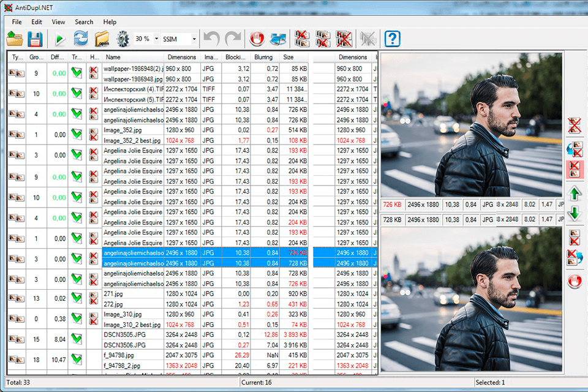Sort by the Blocki... column header
The height and width of the screenshot is (392, 588).
(236, 58)
